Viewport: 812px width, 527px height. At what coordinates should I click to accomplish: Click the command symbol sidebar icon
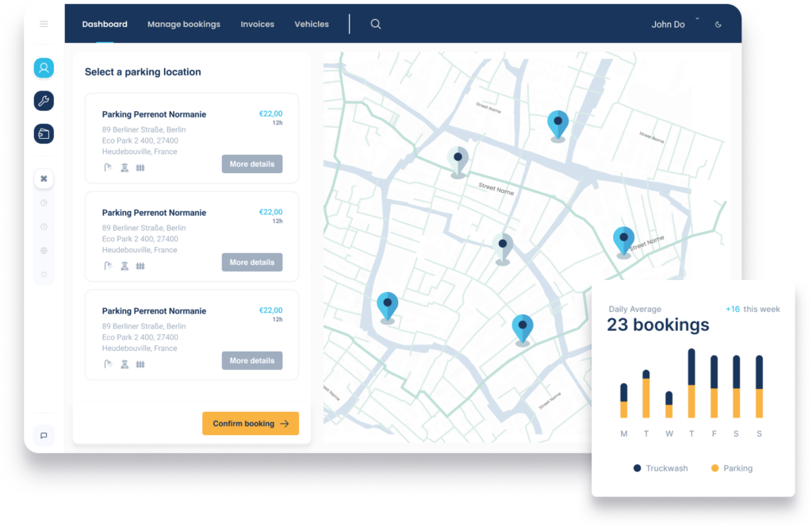pyautogui.click(x=44, y=179)
